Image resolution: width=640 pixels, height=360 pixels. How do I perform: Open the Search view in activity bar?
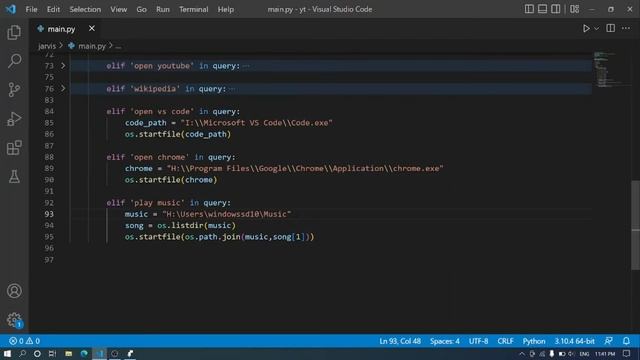[14, 61]
